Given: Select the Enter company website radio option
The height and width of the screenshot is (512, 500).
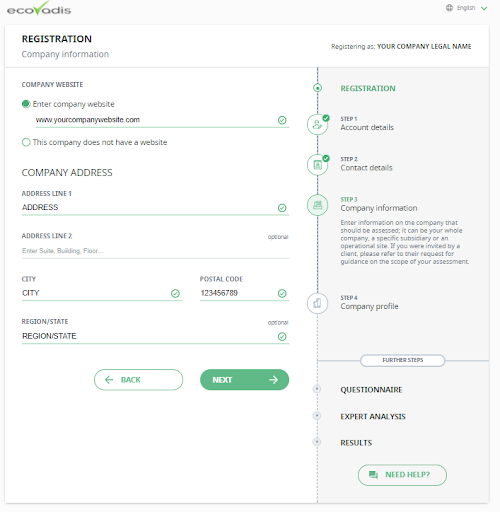Looking at the screenshot, I should tap(26, 104).
